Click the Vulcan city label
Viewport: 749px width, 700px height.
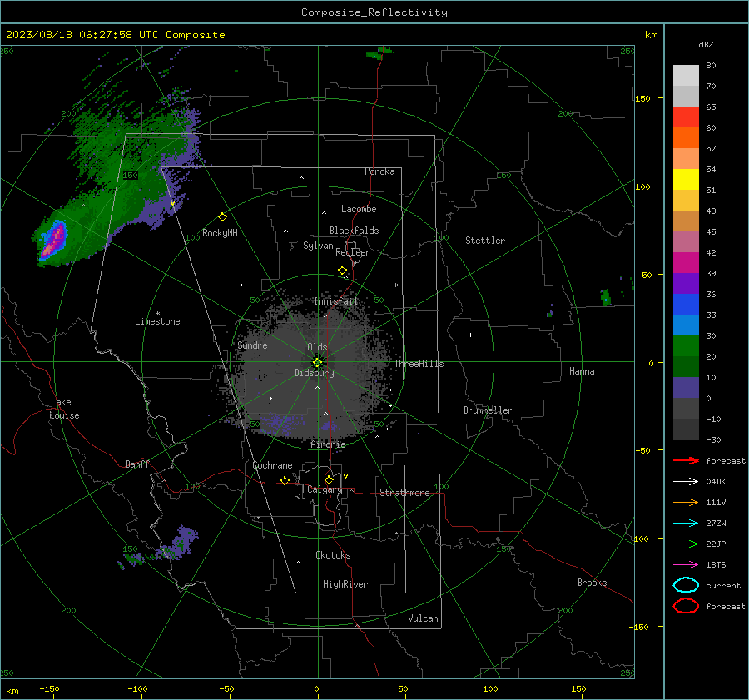[423, 618]
